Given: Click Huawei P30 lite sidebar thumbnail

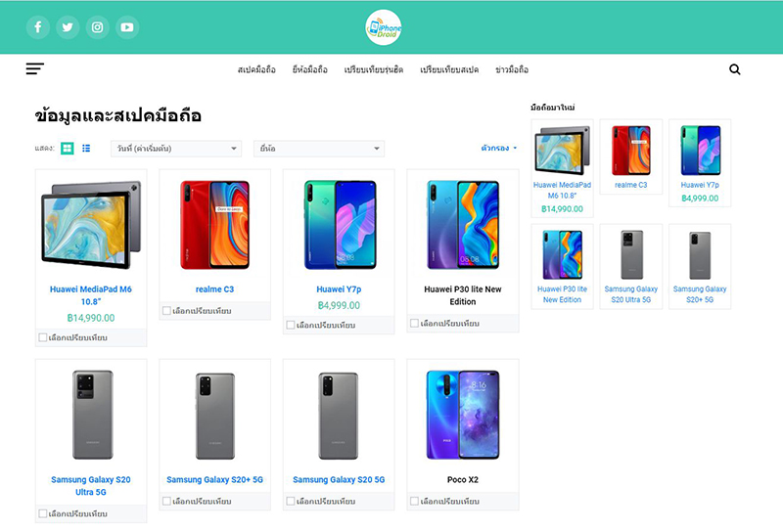Looking at the screenshot, I should click(x=562, y=254).
